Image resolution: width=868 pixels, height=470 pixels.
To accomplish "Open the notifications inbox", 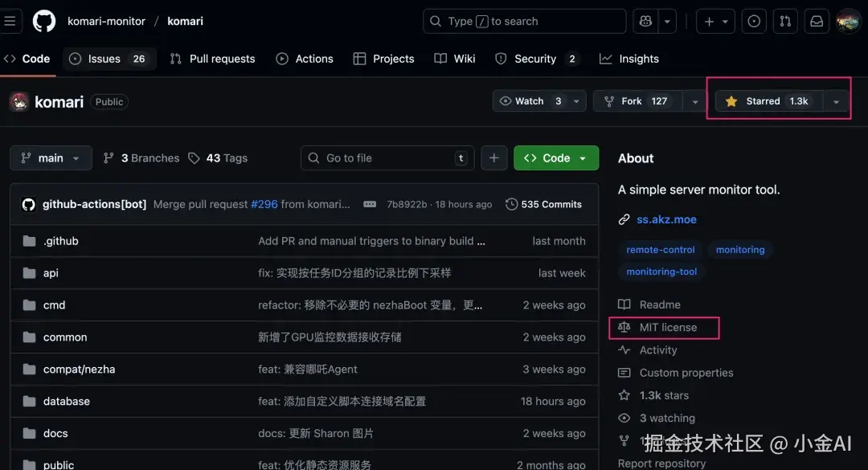I will (x=817, y=21).
